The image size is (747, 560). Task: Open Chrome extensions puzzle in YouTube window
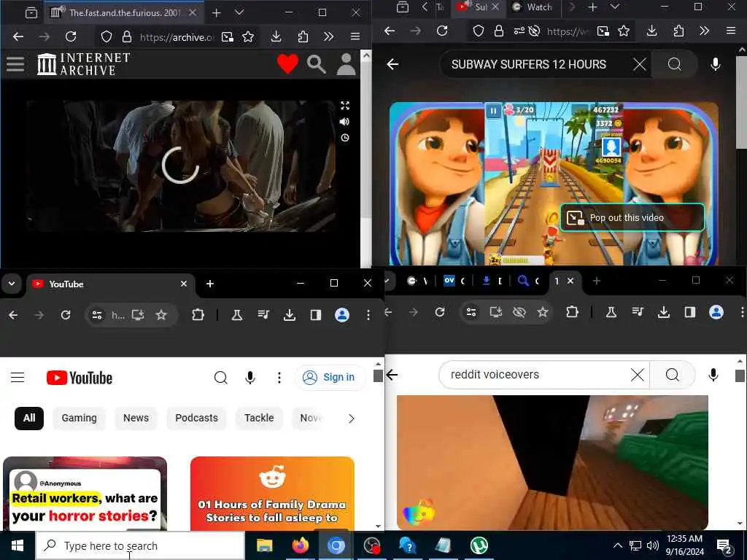(198, 315)
